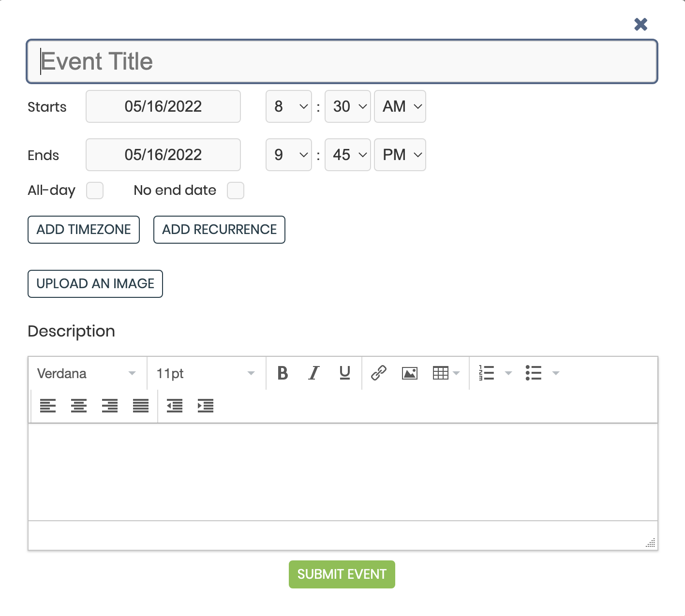Change the start AM/PM selector
This screenshot has height=616, width=685.
pyautogui.click(x=400, y=106)
